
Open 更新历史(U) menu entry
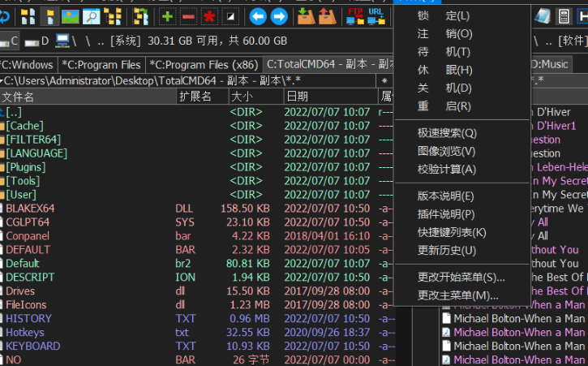(x=462, y=251)
